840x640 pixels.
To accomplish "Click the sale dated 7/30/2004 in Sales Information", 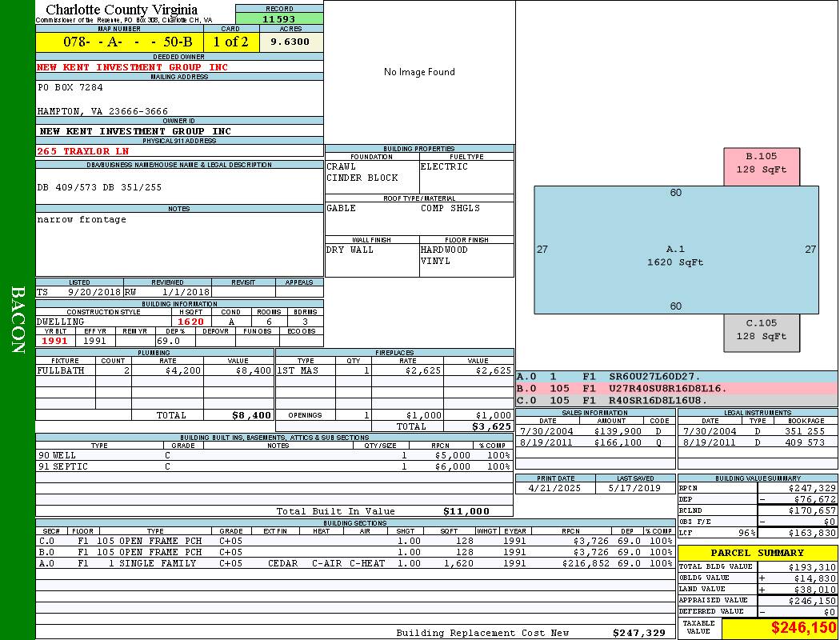I will pyautogui.click(x=546, y=432).
